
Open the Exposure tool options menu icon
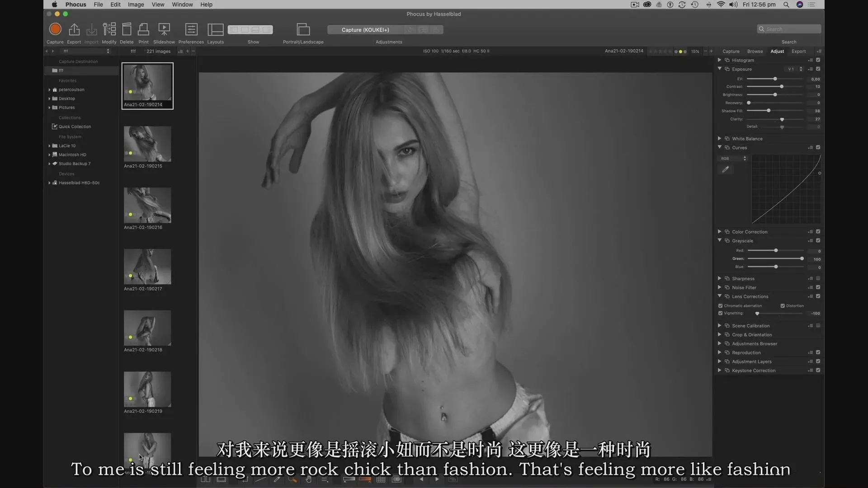tap(811, 69)
